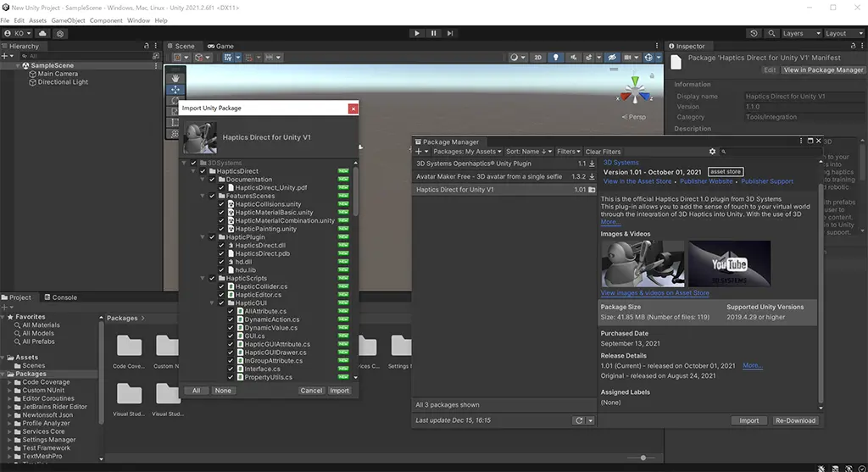This screenshot has width=868, height=472.
Task: Click the Step frame button
Action: coord(450,33)
